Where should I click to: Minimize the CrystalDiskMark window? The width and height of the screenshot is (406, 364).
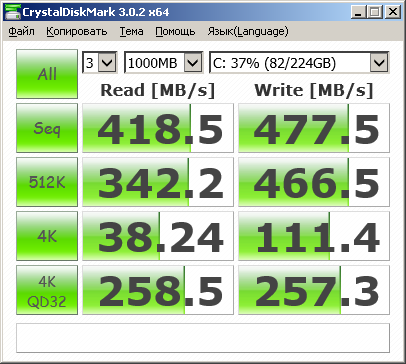pos(359,12)
